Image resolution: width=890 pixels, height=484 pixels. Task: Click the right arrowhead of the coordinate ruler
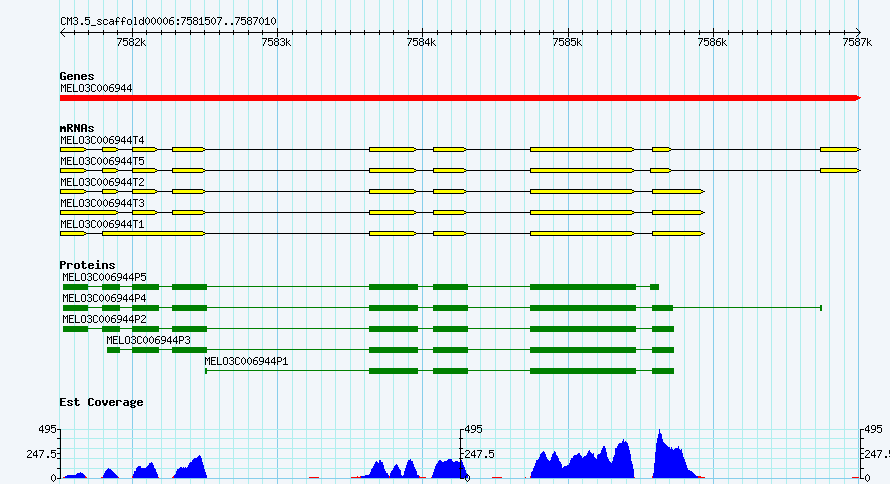pos(858,33)
